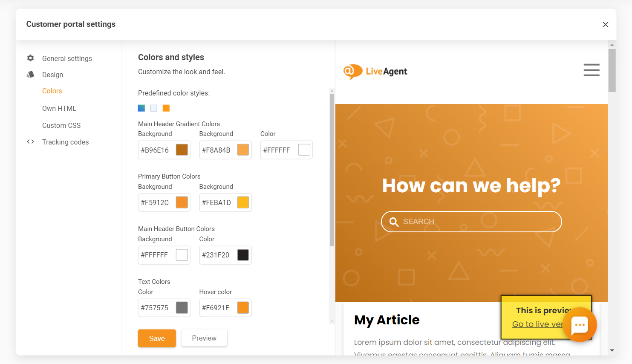The height and width of the screenshot is (364, 632).
Task: Open the orange chat bubble widget
Action: click(580, 325)
